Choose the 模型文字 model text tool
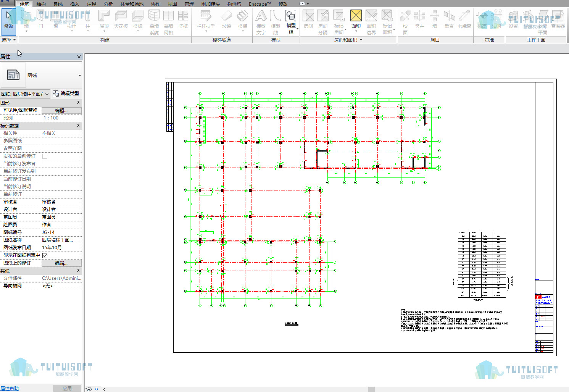 click(x=261, y=22)
